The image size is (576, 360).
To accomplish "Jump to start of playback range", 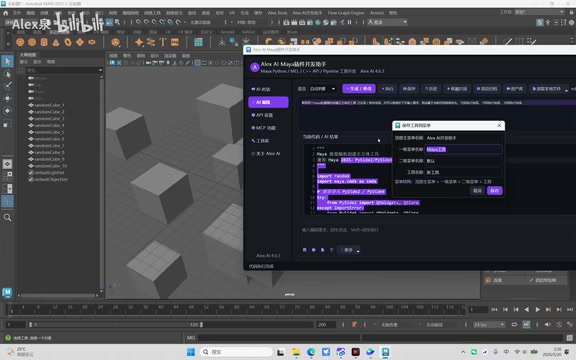I will click(494, 310).
